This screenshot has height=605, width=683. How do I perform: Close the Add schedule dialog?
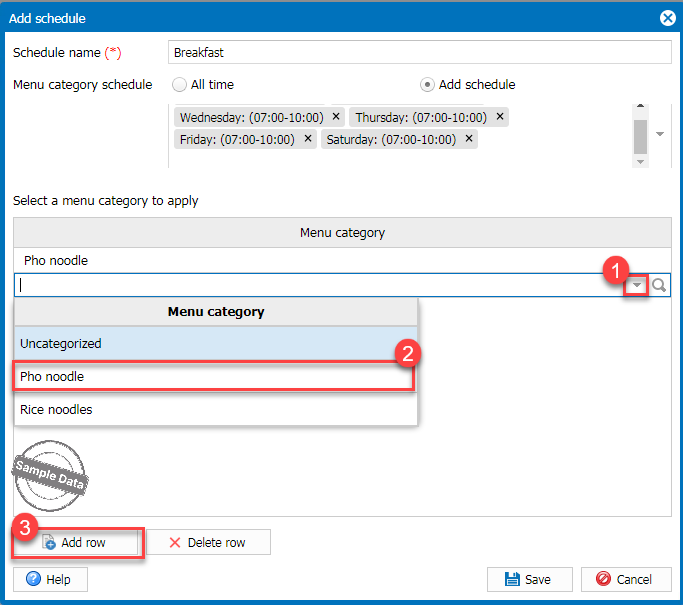coord(667,17)
